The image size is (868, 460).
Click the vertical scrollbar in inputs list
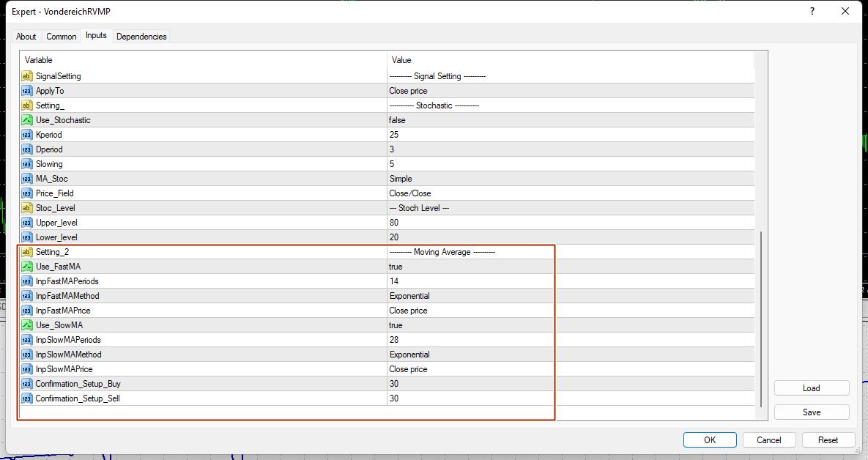pyautogui.click(x=762, y=319)
